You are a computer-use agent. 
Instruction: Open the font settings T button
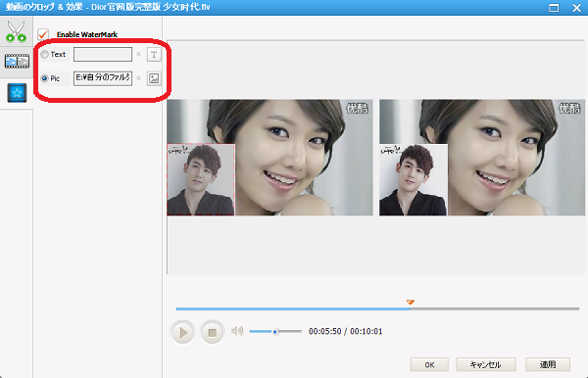154,54
